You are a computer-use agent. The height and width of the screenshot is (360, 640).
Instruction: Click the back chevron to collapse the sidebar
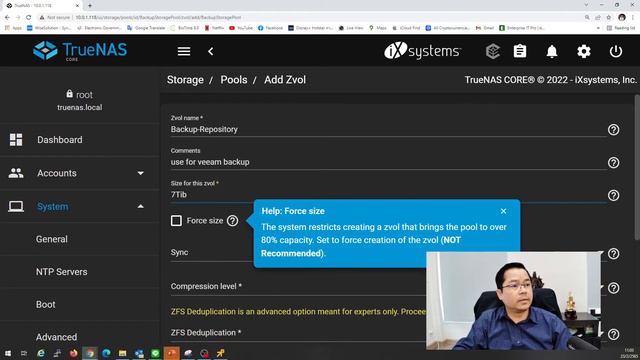point(211,51)
